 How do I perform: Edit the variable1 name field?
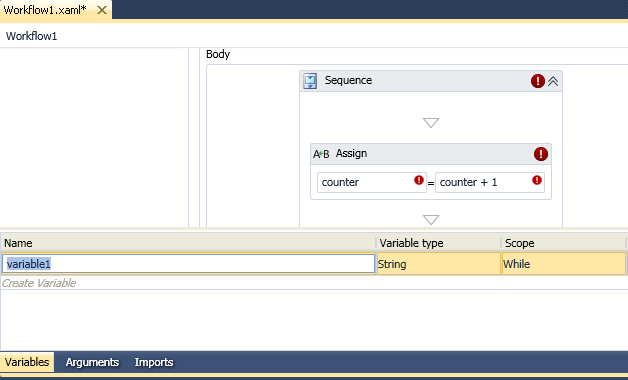coord(189,264)
